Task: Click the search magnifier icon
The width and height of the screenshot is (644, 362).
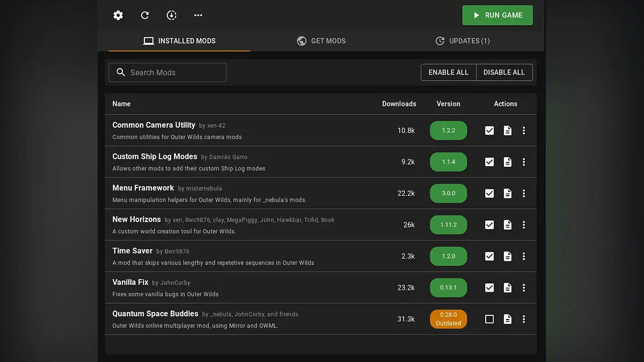Action: [x=121, y=72]
